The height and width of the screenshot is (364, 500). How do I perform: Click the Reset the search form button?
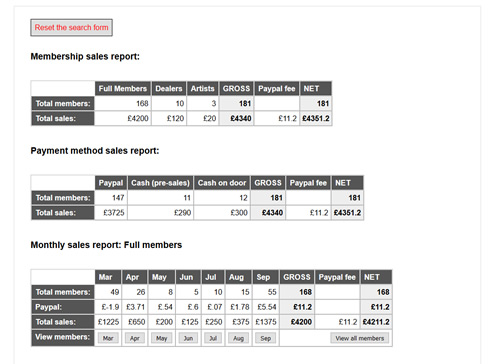[x=71, y=27]
